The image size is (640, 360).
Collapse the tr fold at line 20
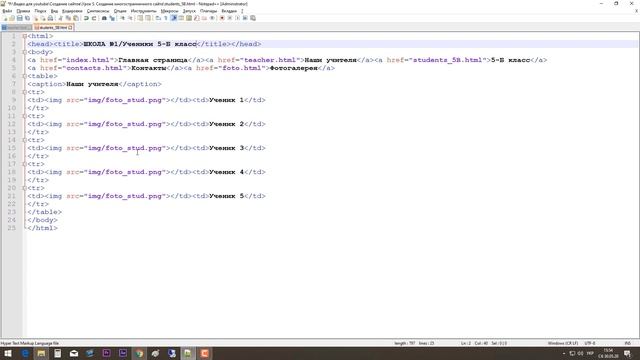coord(24,188)
